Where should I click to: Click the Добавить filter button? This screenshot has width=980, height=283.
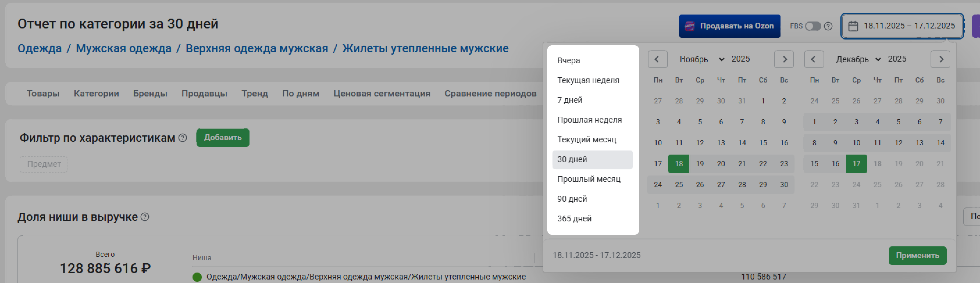[222, 137]
